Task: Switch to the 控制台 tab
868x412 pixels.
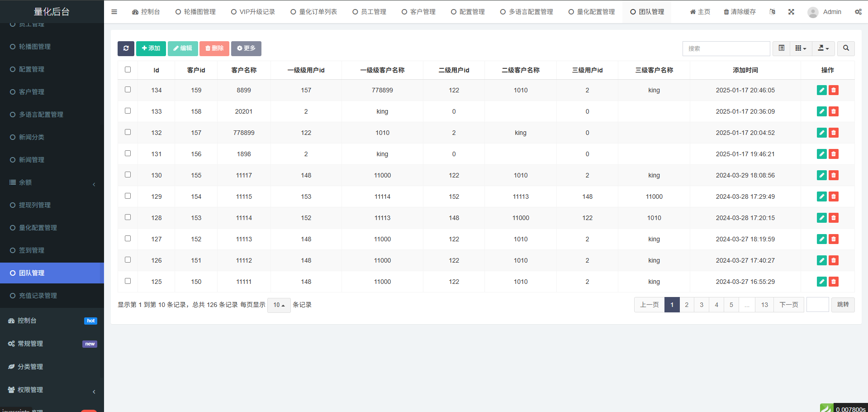Action: coord(146,12)
